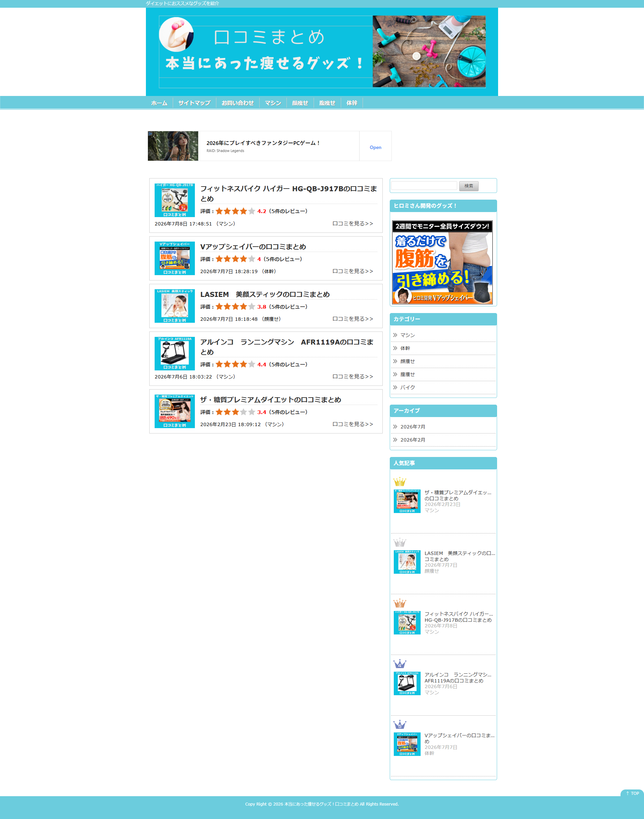644x819 pixels.
Task: Click 口コミを見る>> for the LASIEM post
Action: click(353, 319)
